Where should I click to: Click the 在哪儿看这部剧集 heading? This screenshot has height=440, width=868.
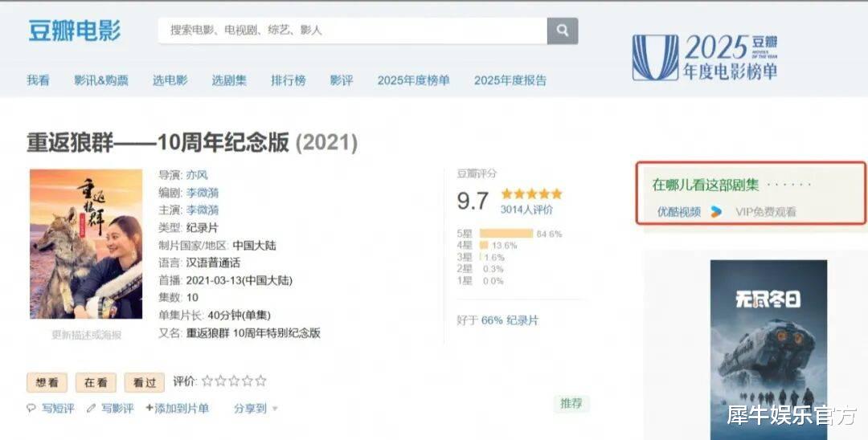pos(706,185)
